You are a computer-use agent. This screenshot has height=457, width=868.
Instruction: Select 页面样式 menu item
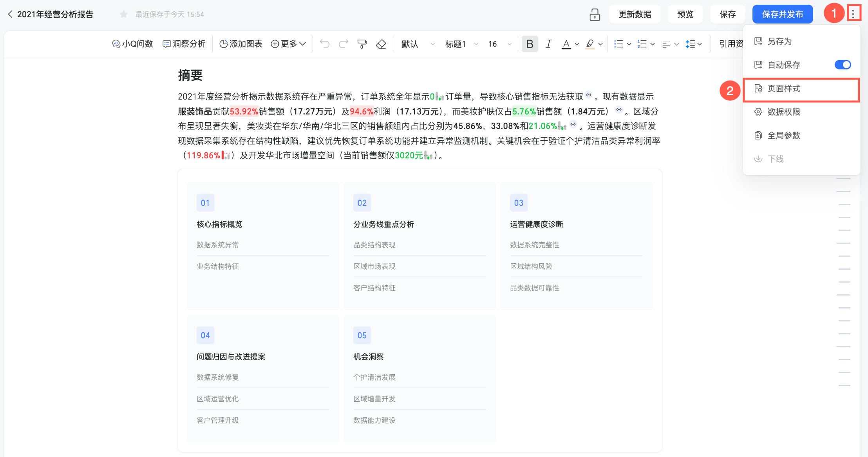[x=784, y=89]
